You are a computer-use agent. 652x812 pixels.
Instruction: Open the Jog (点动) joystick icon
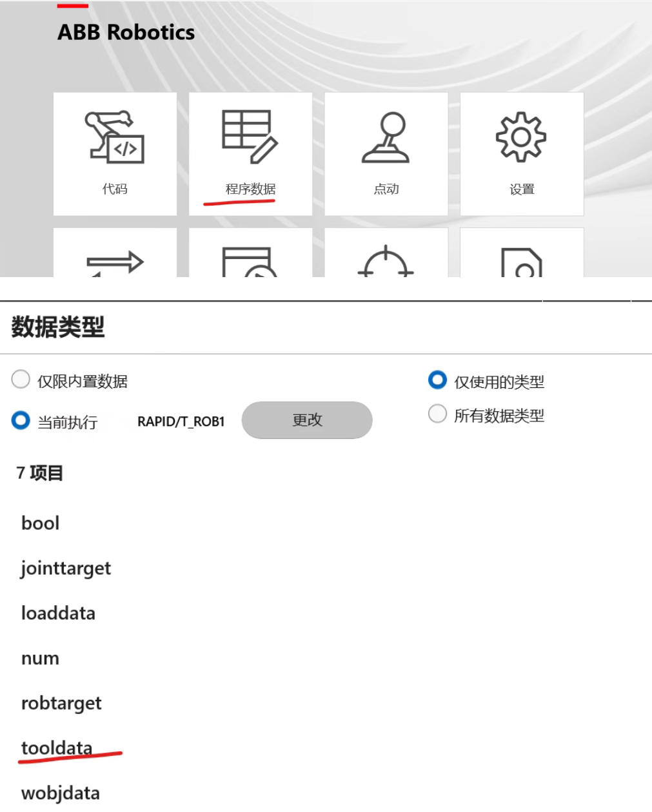coord(386,137)
